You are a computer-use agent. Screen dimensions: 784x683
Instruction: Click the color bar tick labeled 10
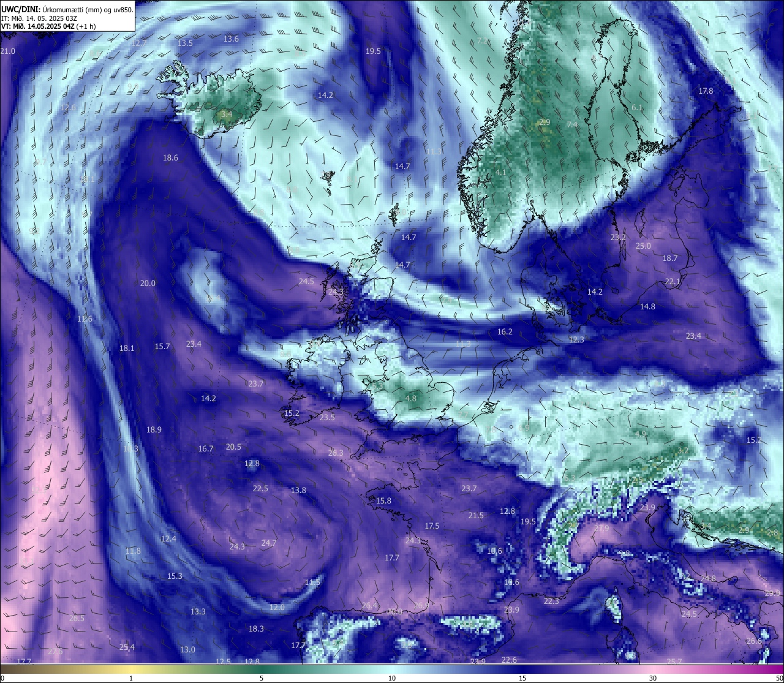point(392,678)
